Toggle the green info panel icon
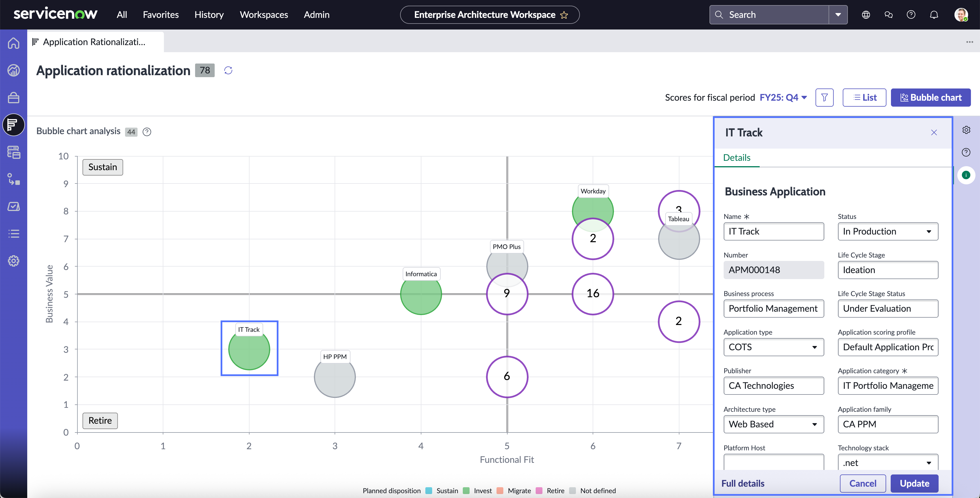980x498 pixels. tap(966, 175)
